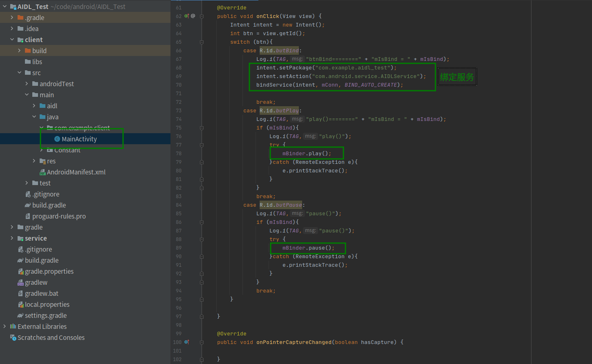592x364 pixels.
Task: Select the MainActivity class icon in the tree
Action: [x=57, y=139]
